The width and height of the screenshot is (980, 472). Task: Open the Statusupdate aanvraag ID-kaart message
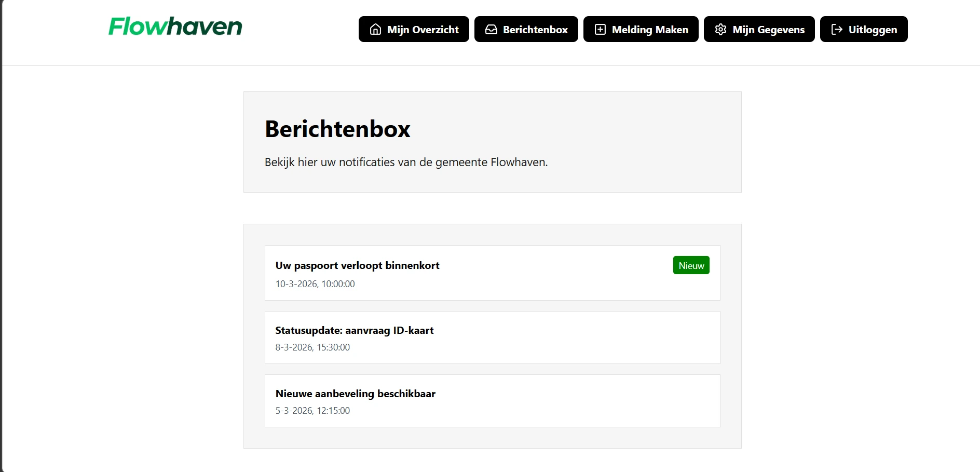click(355, 330)
